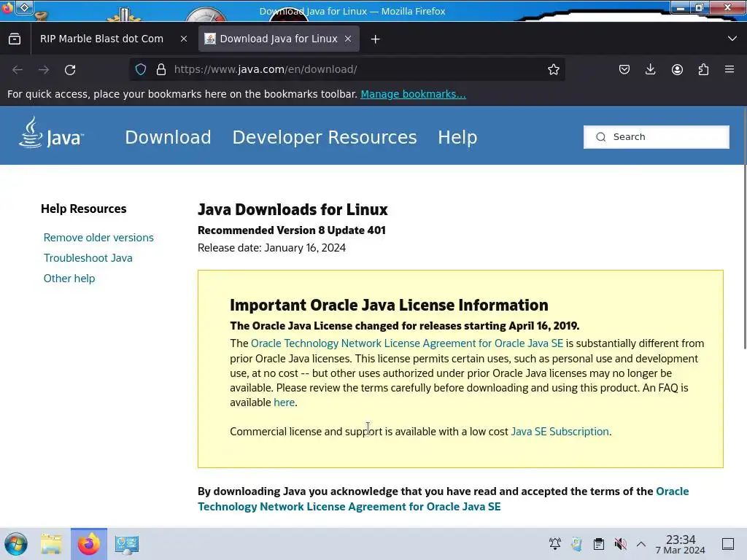Open Save to Pocket icon

click(624, 69)
